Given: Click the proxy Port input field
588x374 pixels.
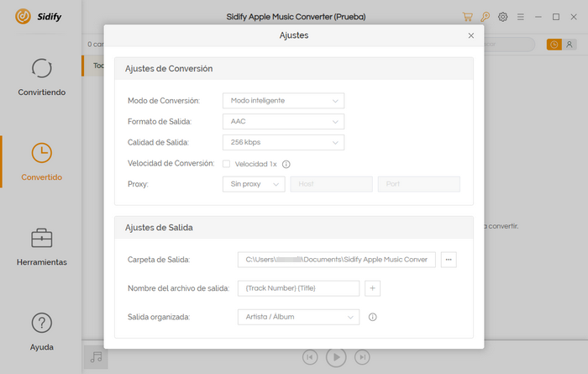Looking at the screenshot, I should click(x=419, y=184).
